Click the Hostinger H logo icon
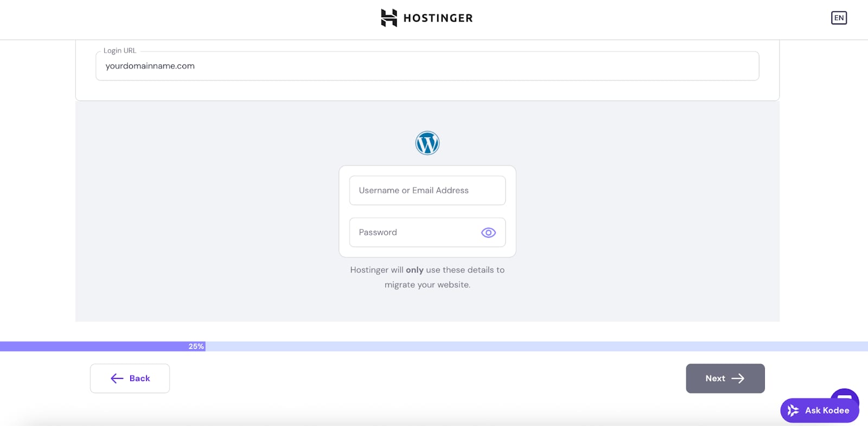Screen dimensions: 868x426 tap(388, 18)
